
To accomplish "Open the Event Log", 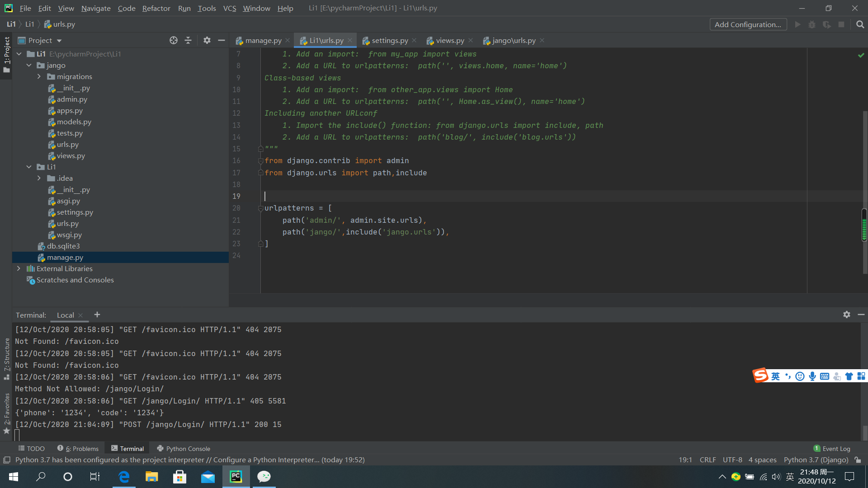I will [832, 449].
